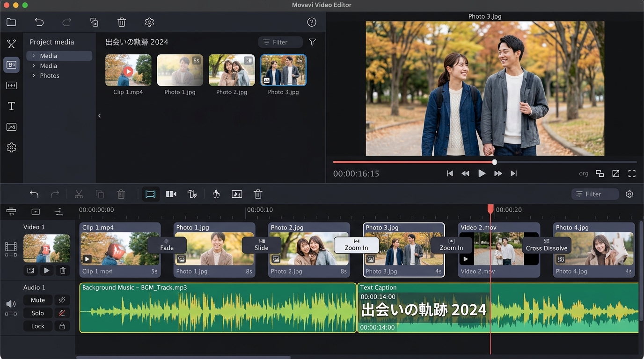
Task: Select the Clip 1.mp4 thumbnail in media bin
Action: [128, 70]
